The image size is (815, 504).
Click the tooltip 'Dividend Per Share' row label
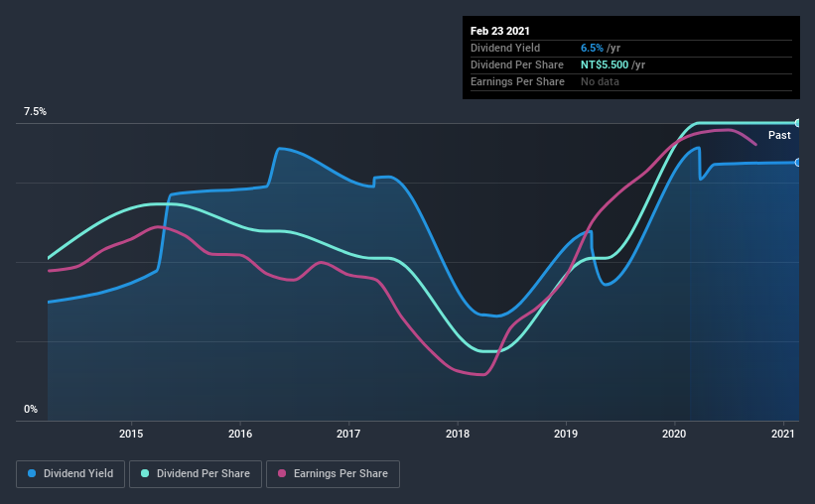pos(516,64)
